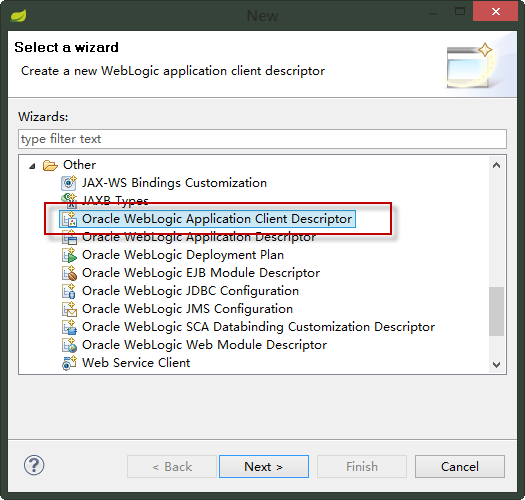
Task: Open help with the question mark icon
Action: (x=34, y=465)
